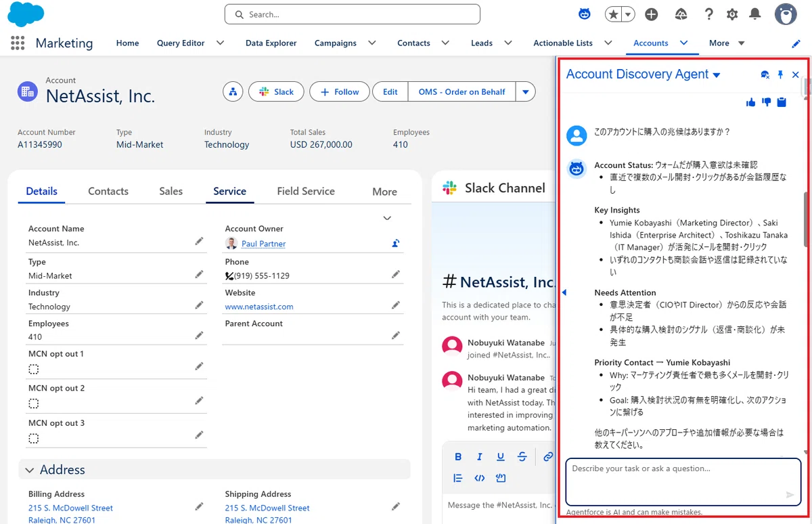Open More record tabs menu

click(x=384, y=192)
